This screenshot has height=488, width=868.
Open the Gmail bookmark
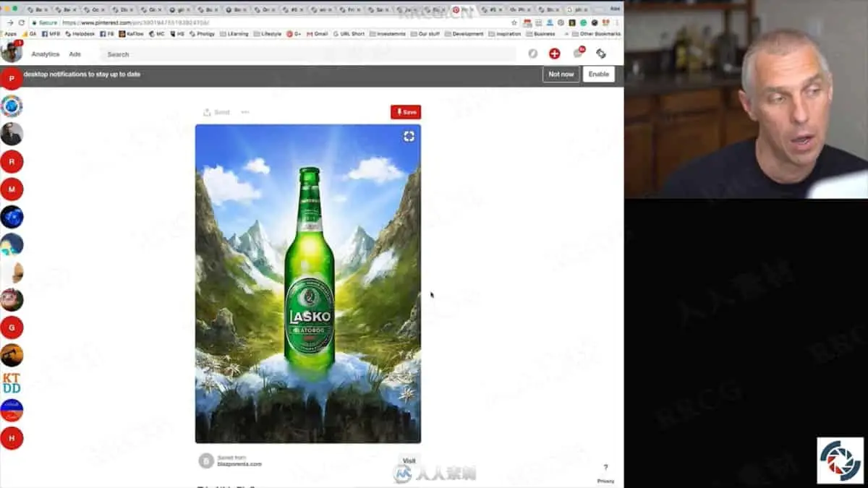[x=317, y=34]
